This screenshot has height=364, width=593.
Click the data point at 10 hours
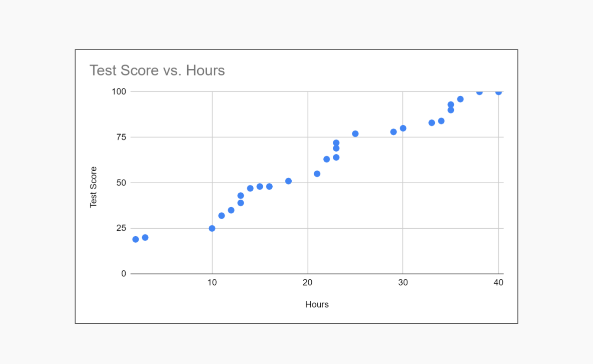212,228
